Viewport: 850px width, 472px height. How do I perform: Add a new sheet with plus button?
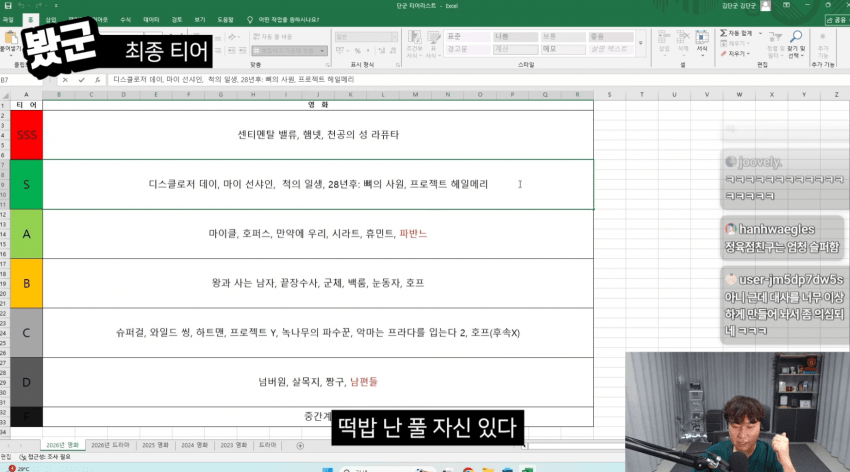click(x=300, y=445)
